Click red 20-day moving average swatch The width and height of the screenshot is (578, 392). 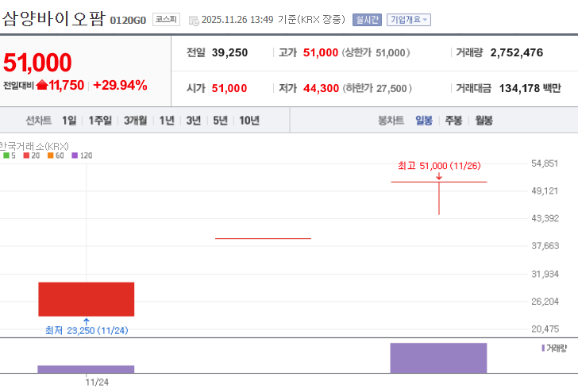pyautogui.click(x=26, y=156)
